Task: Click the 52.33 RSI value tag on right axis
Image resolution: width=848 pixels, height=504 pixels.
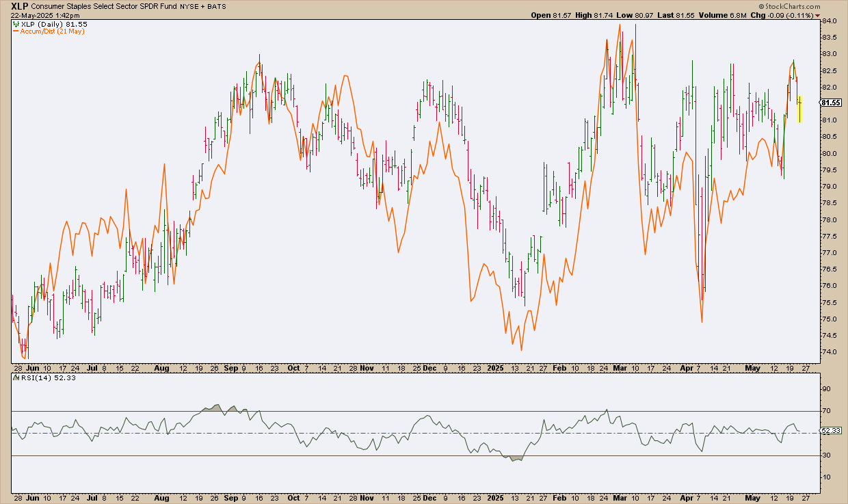Action: [830, 431]
